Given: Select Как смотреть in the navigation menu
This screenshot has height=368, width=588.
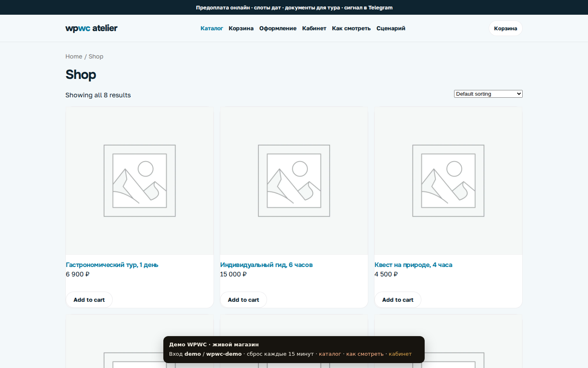Looking at the screenshot, I should pos(351,28).
